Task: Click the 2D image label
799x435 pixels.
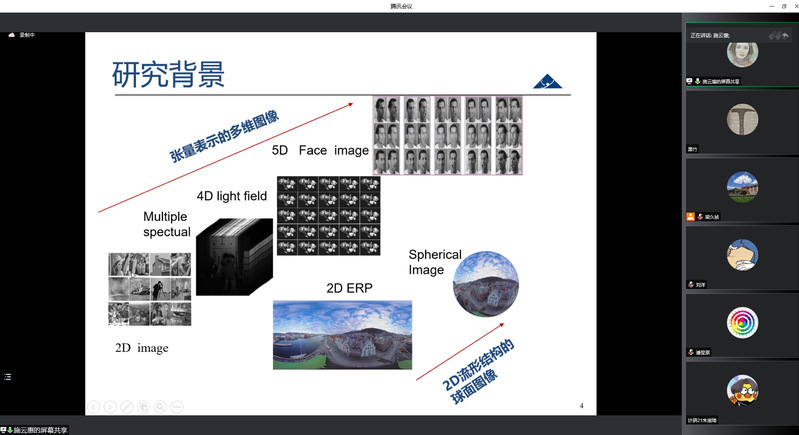Action: (x=142, y=348)
